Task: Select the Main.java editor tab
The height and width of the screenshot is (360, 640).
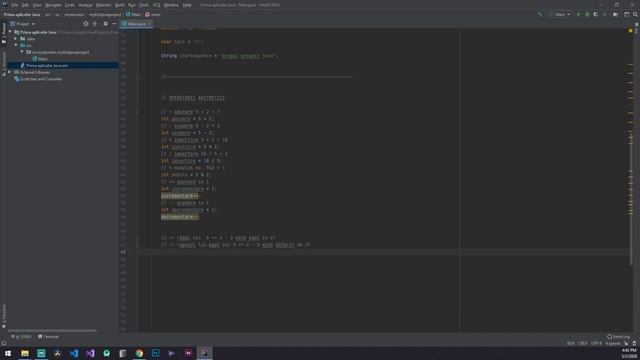Action: [x=135, y=24]
